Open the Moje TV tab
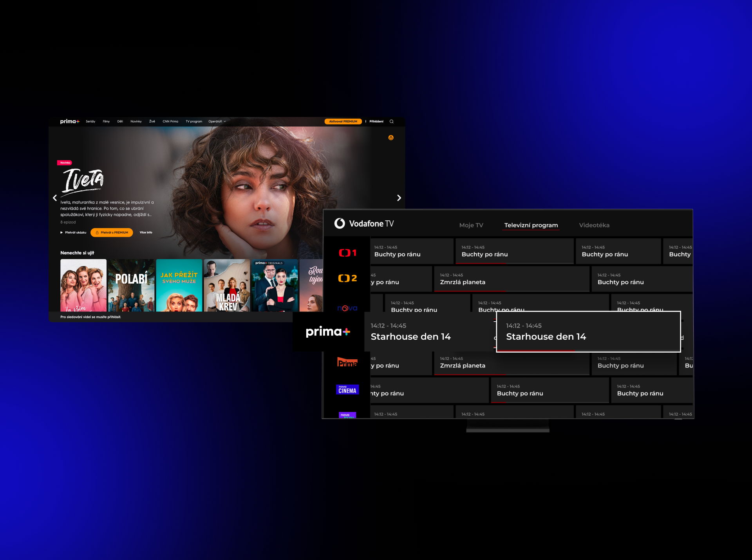The image size is (752, 560). point(471,225)
